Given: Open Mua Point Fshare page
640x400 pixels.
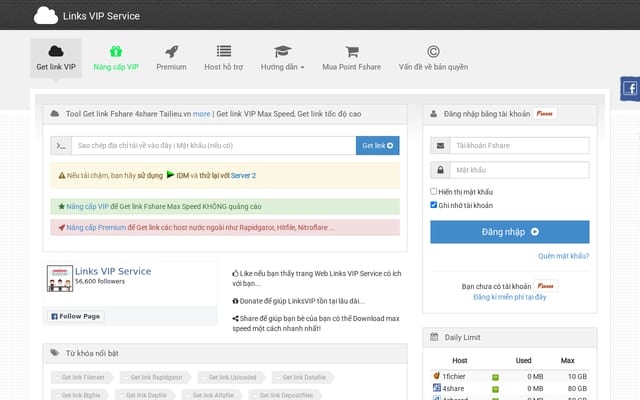Looking at the screenshot, I should [351, 58].
